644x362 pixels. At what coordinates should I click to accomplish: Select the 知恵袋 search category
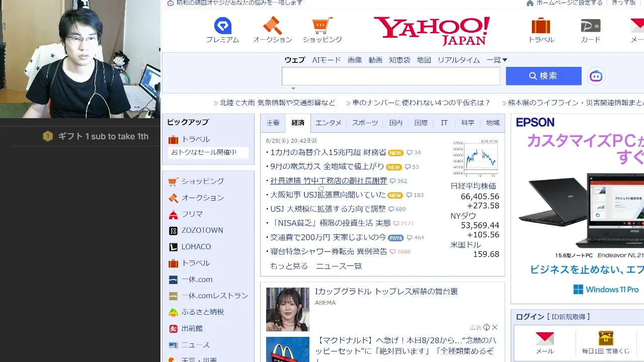tap(399, 60)
